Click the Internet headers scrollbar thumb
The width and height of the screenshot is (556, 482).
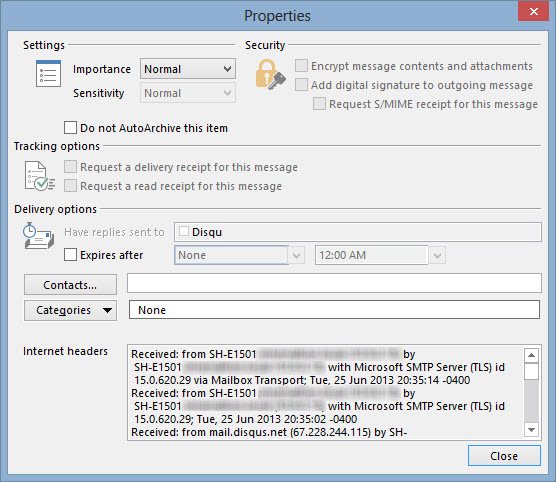(531, 372)
